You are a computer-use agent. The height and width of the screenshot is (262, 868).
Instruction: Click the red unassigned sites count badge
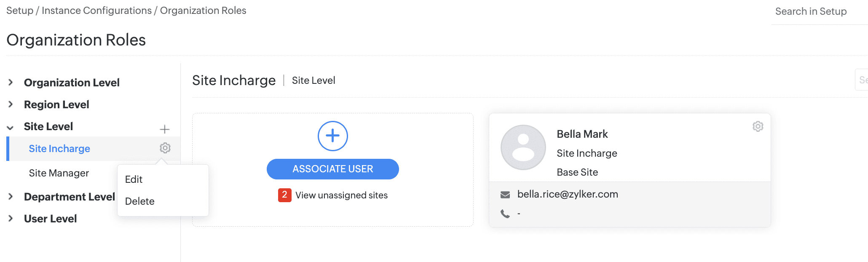(x=284, y=195)
